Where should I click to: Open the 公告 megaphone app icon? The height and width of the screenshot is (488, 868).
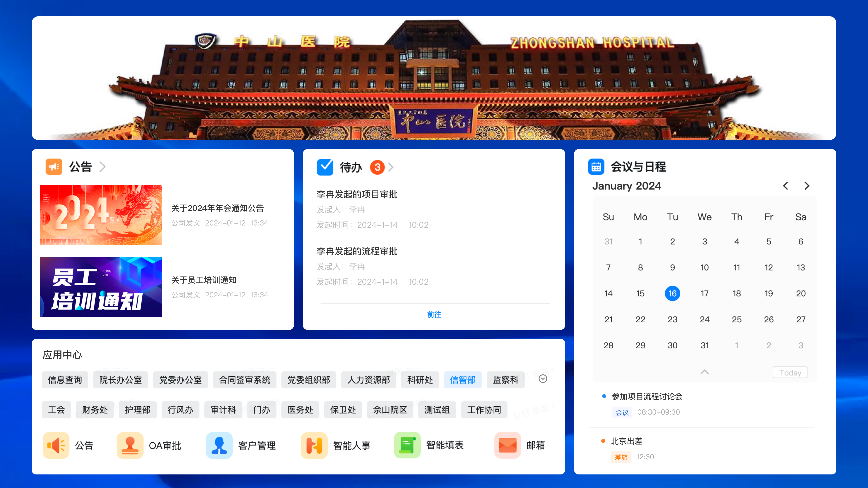[56, 445]
